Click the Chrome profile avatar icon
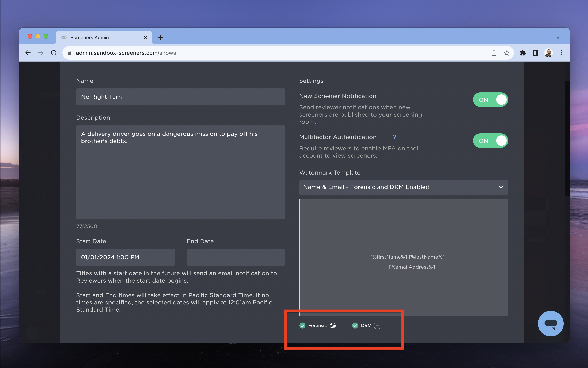 pyautogui.click(x=548, y=53)
